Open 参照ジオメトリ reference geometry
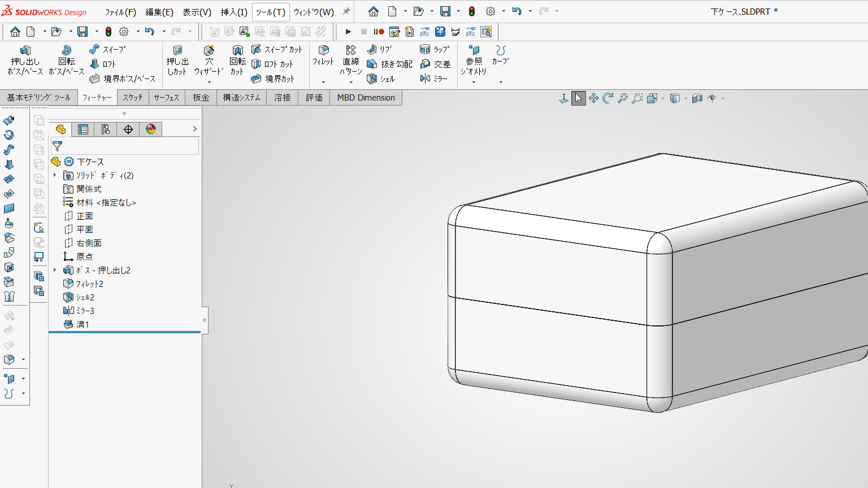The width and height of the screenshot is (868, 488). click(474, 60)
